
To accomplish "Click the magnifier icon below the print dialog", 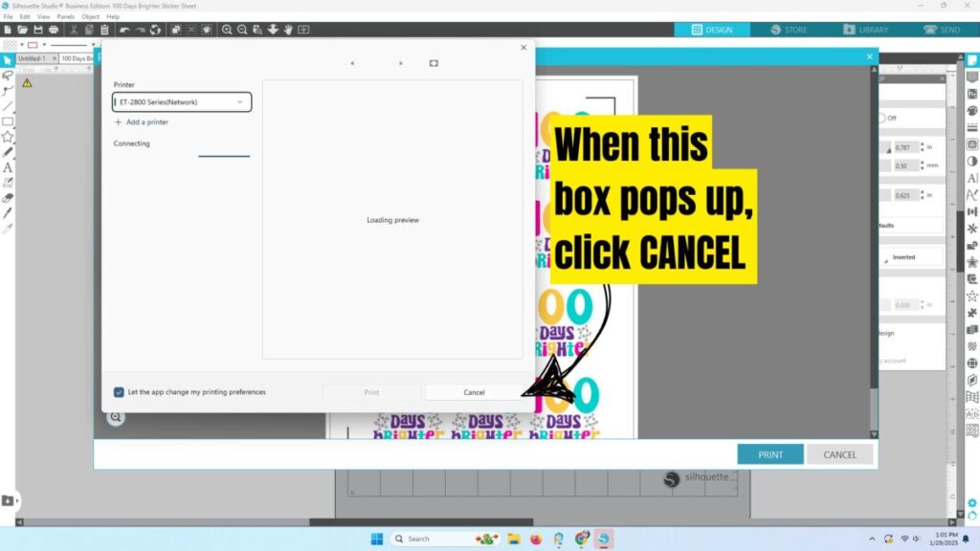I will point(116,417).
